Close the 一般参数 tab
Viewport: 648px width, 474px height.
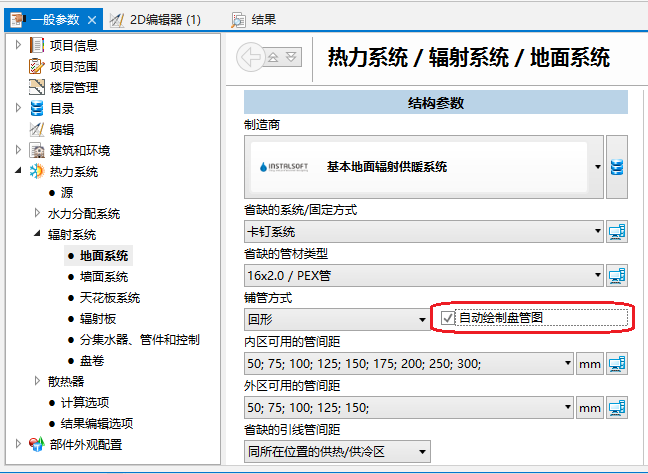92,19
